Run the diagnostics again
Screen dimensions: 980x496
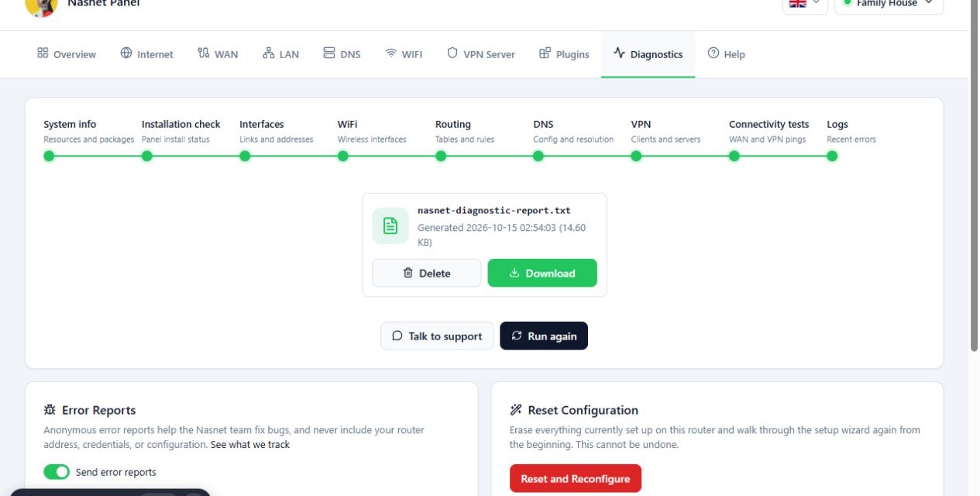pos(544,336)
